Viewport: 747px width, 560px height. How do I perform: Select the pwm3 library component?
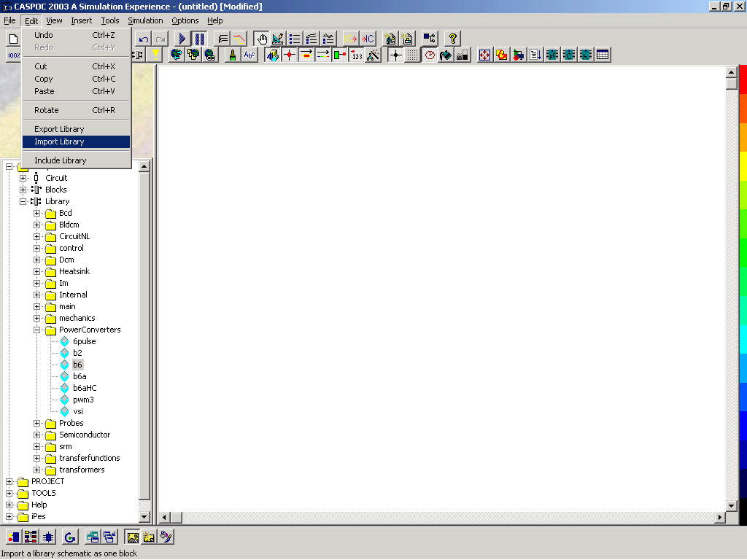coord(83,400)
